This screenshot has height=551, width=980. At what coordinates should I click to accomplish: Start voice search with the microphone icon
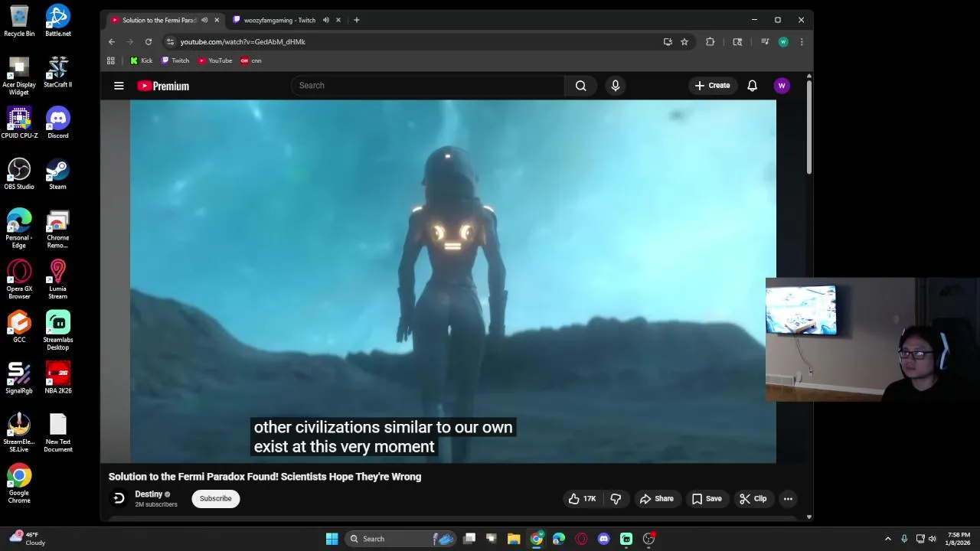point(615,86)
